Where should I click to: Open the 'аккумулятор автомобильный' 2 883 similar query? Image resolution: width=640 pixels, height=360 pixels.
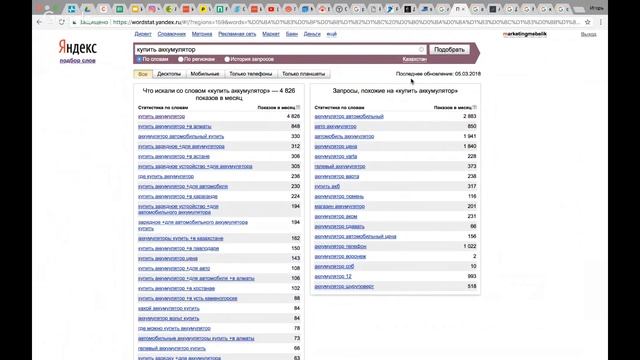point(349,116)
